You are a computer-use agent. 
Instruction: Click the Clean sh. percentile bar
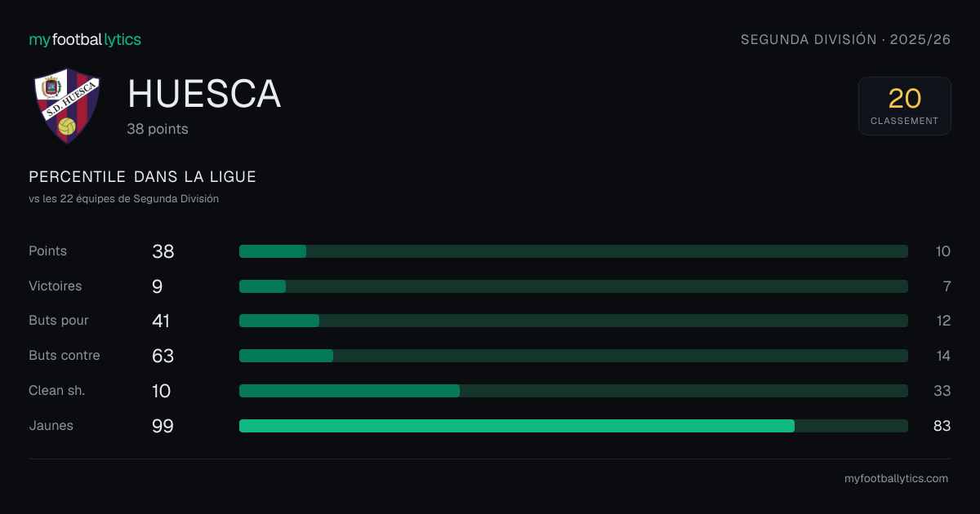tap(573, 391)
